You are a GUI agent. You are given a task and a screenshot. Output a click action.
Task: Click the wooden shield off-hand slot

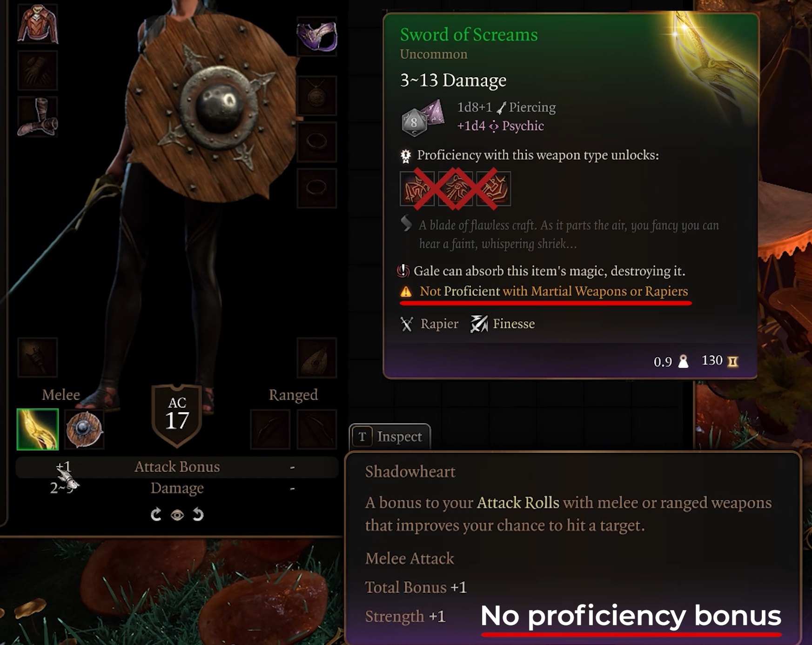click(84, 429)
